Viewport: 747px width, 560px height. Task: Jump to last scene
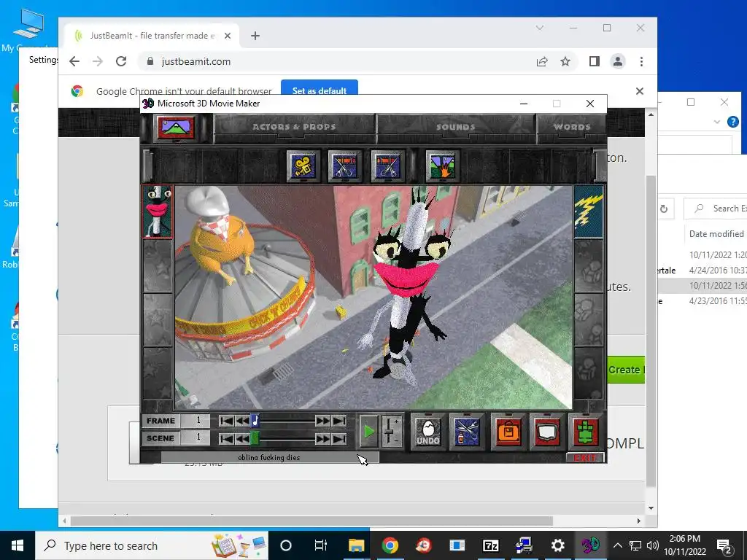338,438
